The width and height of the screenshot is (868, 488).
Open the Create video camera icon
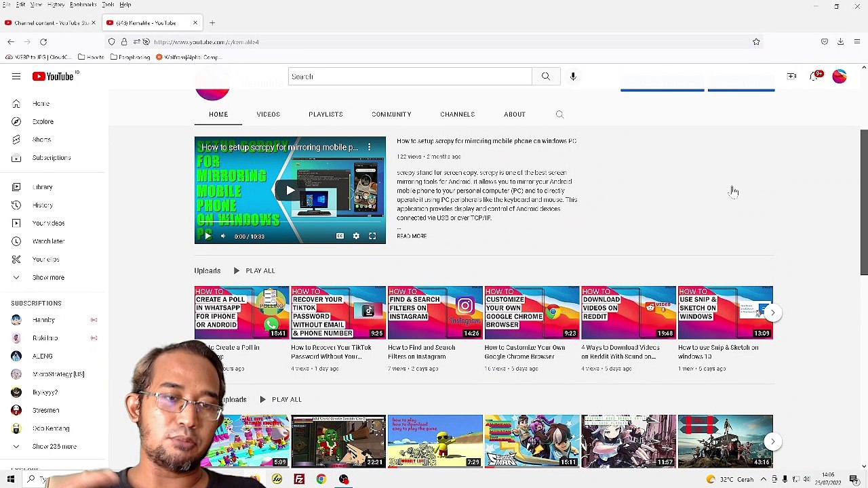click(x=791, y=77)
